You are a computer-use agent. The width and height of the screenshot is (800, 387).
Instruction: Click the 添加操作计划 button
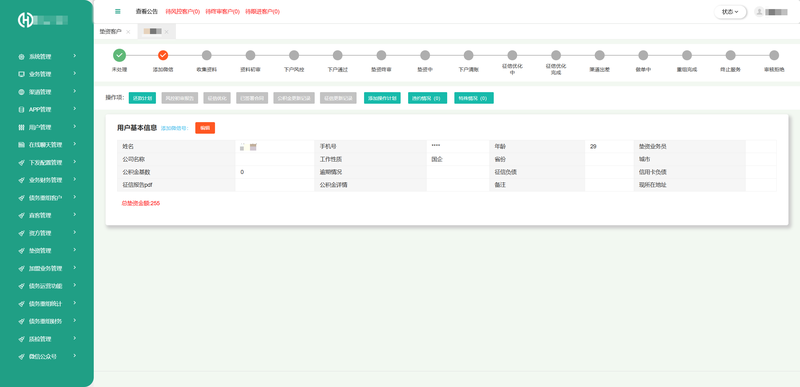coord(382,98)
